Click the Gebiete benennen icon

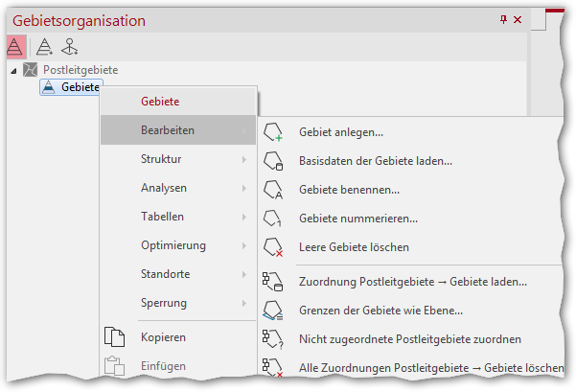pyautogui.click(x=273, y=190)
